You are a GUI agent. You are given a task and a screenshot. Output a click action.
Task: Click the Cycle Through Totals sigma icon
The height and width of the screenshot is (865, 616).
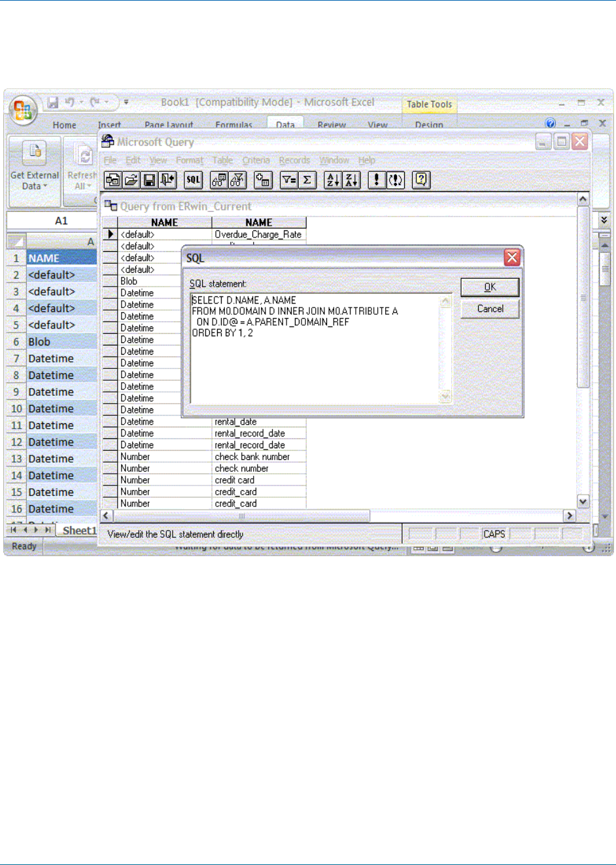307,180
